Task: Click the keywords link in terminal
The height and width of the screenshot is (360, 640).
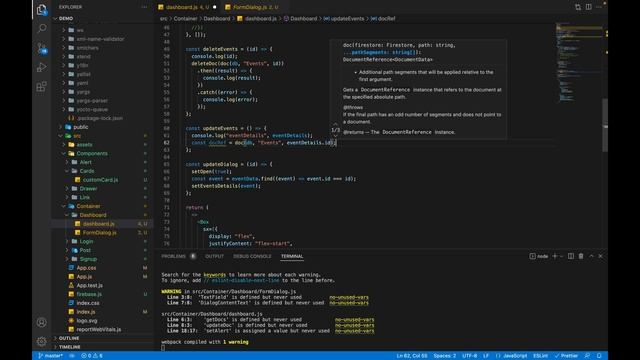Action: point(214,275)
